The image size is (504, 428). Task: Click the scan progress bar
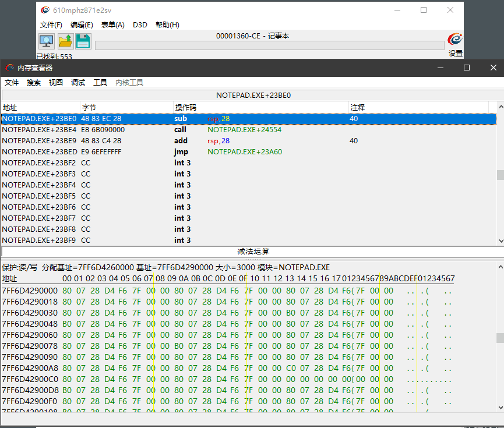click(269, 45)
